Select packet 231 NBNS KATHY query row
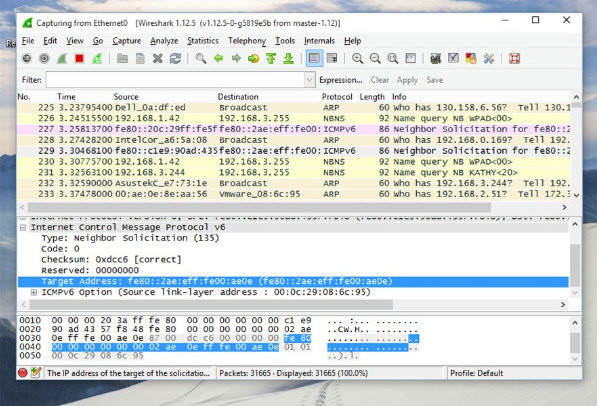This screenshot has width=597, height=406. click(x=294, y=173)
